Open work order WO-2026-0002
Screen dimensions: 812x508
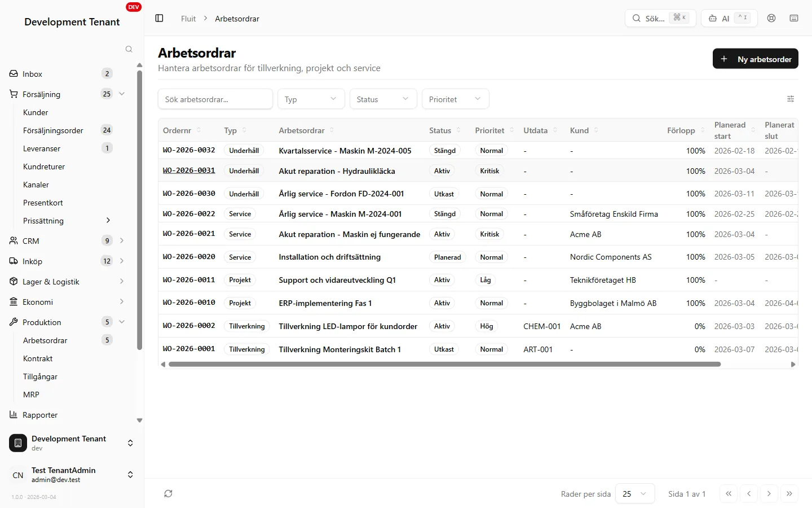click(189, 326)
